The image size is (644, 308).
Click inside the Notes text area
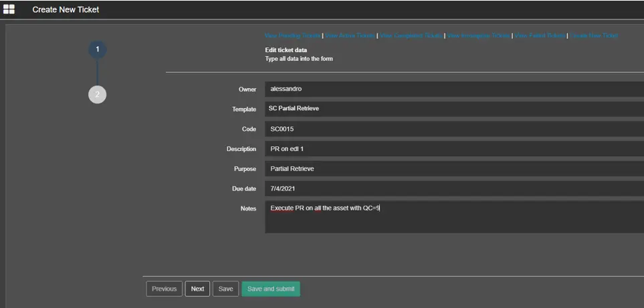[453, 217]
